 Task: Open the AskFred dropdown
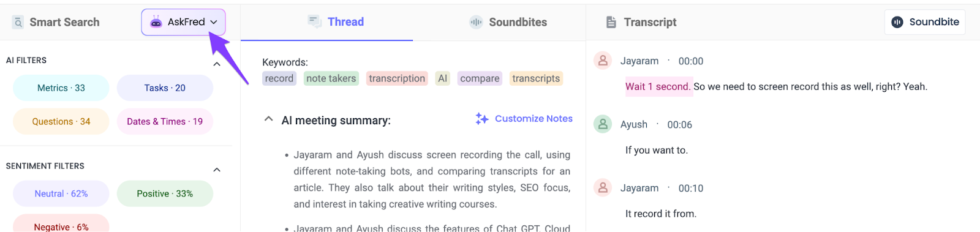coord(184,22)
